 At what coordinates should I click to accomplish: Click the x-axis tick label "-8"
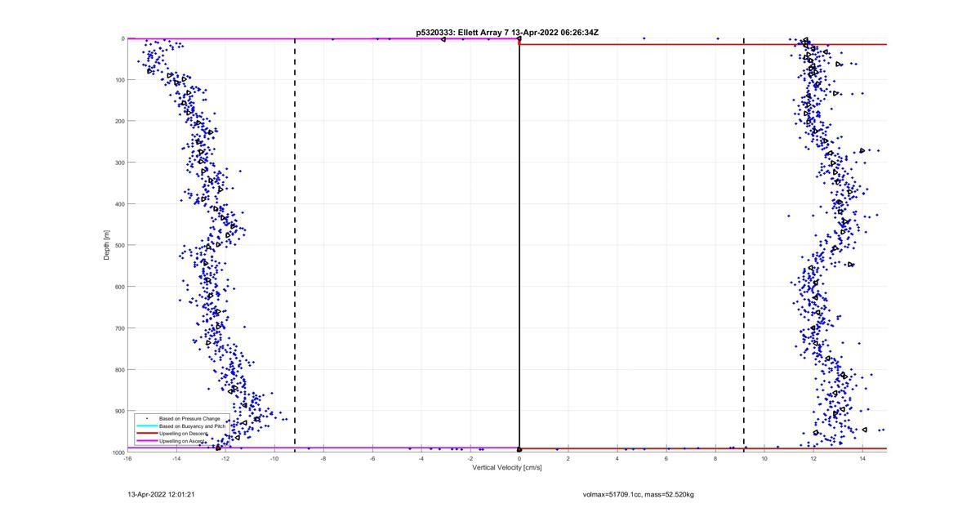coord(323,458)
